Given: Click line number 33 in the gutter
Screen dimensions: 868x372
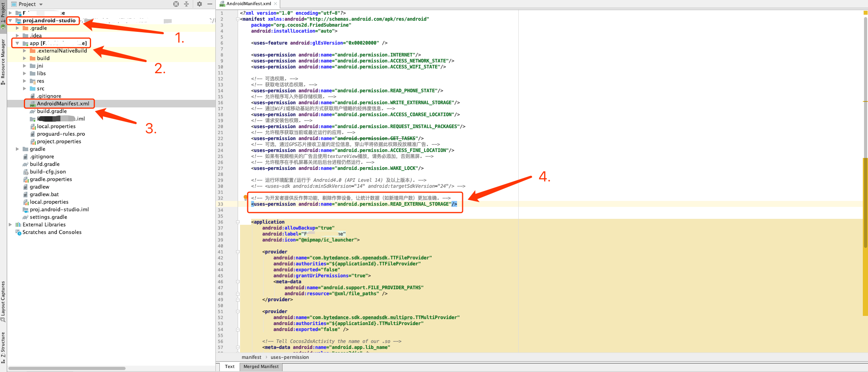Looking at the screenshot, I should [220, 204].
